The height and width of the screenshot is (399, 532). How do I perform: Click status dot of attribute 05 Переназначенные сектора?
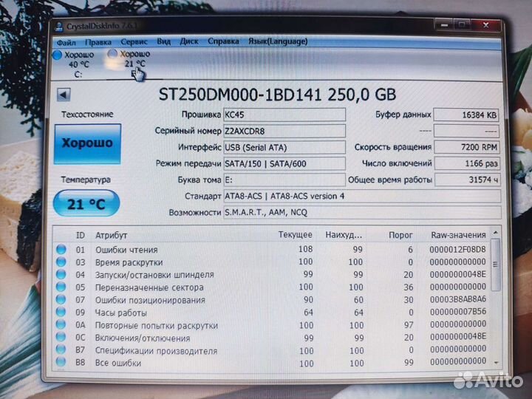coord(61,287)
